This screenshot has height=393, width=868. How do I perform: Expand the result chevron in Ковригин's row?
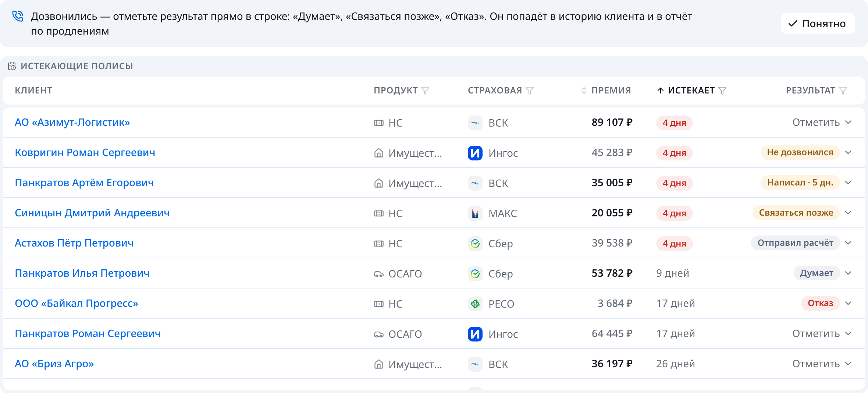(848, 152)
